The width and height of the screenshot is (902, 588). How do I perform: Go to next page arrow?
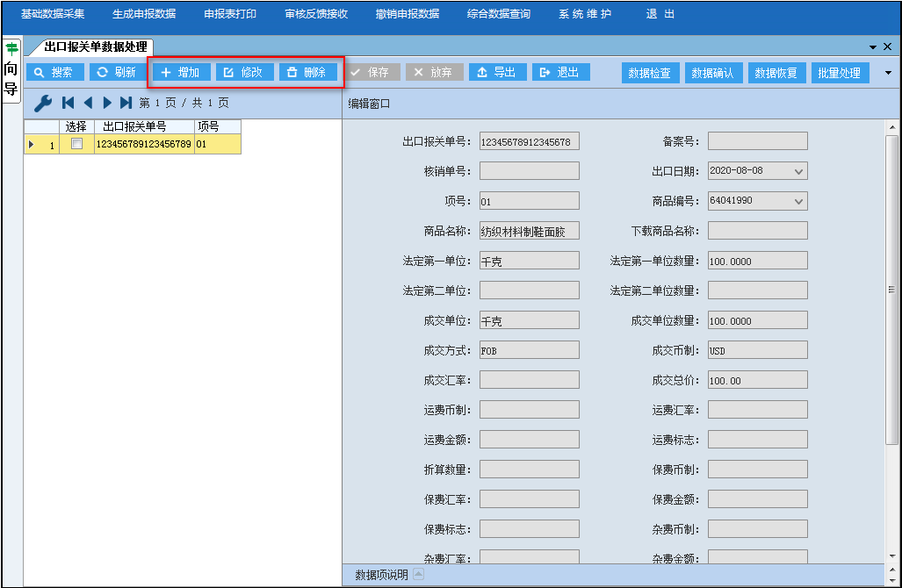pos(107,103)
